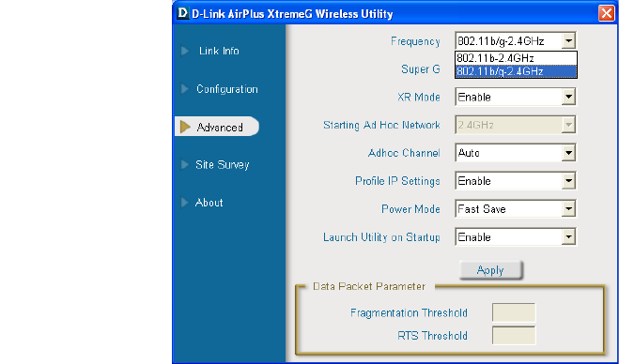This screenshot has height=364, width=619.
Task: Click the arrow icon beside Configuration
Action: click(185, 89)
